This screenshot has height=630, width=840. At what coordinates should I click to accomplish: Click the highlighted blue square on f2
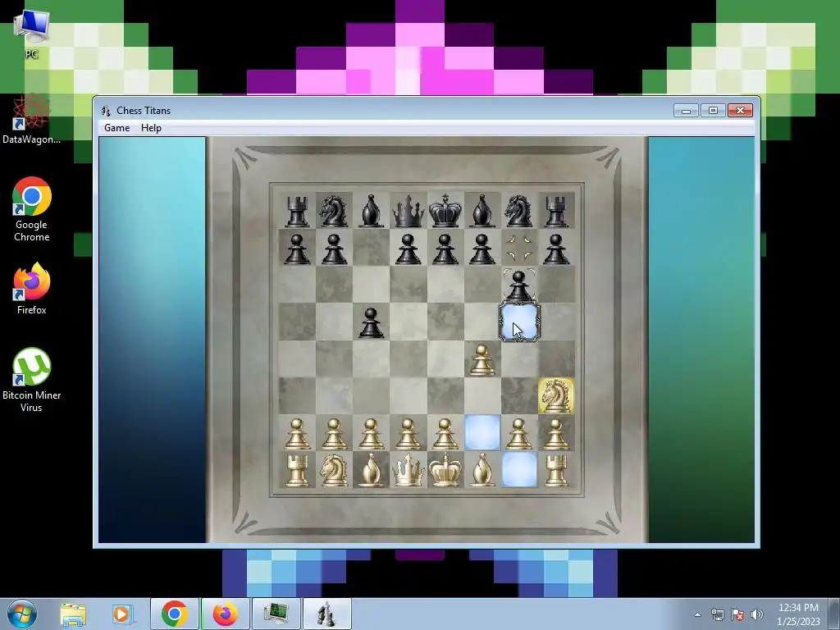click(482, 432)
